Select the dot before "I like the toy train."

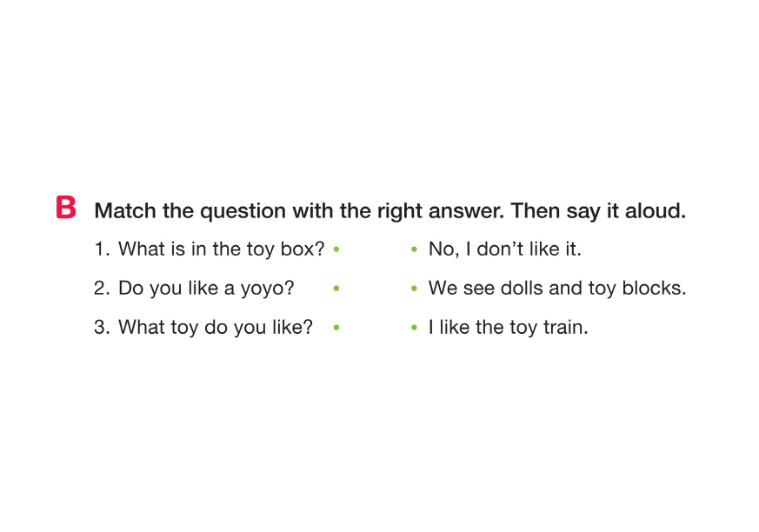pyautogui.click(x=416, y=329)
